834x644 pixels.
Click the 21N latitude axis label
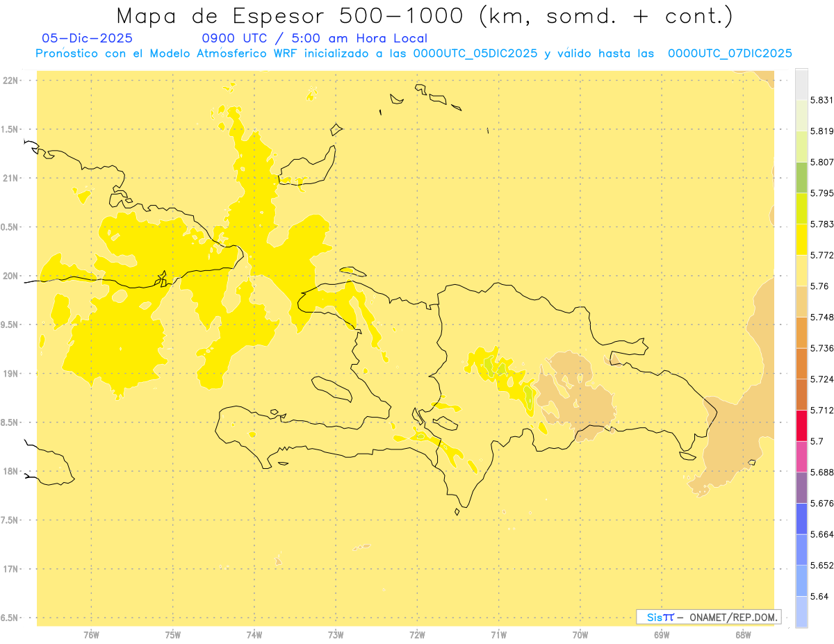(11, 179)
